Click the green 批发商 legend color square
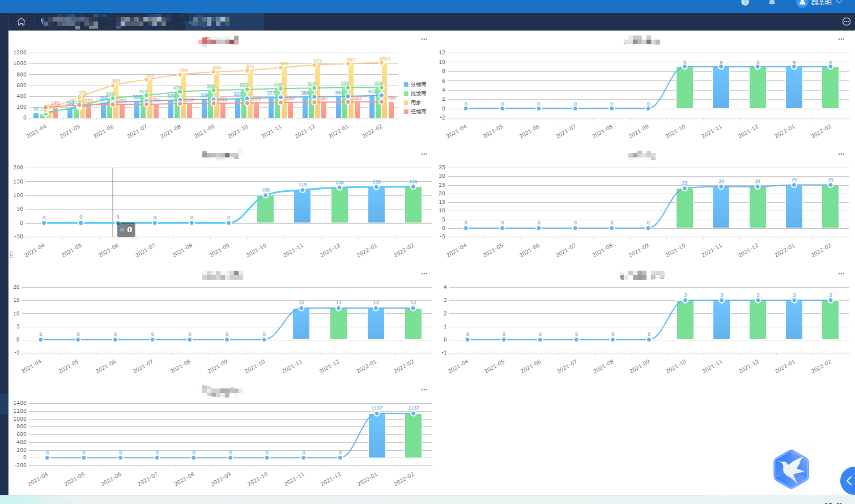Image resolution: width=855 pixels, height=504 pixels. tap(406, 93)
